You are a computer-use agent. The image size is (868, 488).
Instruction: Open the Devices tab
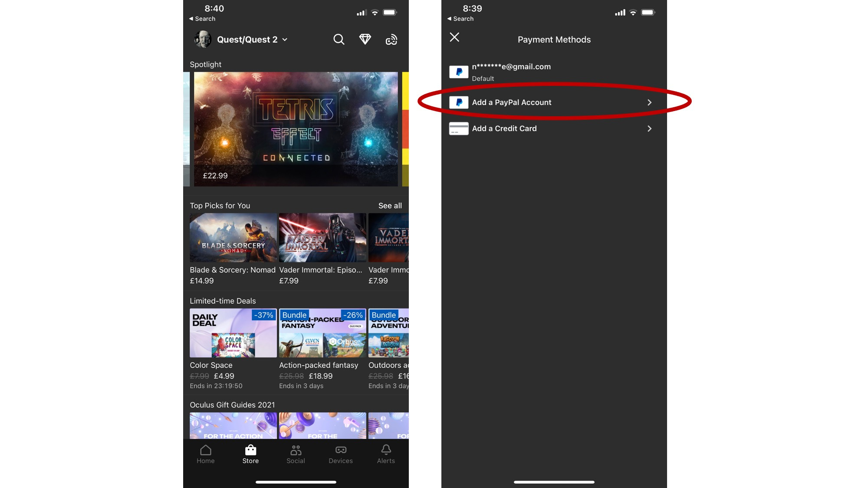click(341, 454)
